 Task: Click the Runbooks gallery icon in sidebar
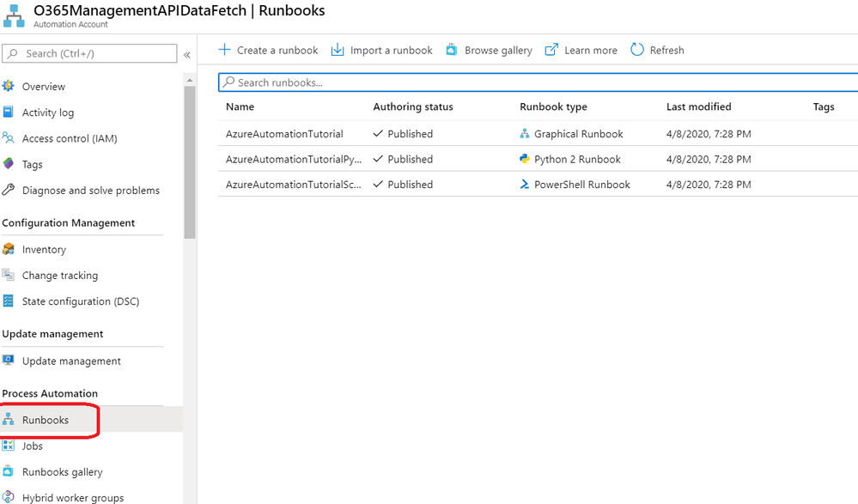coord(9,471)
